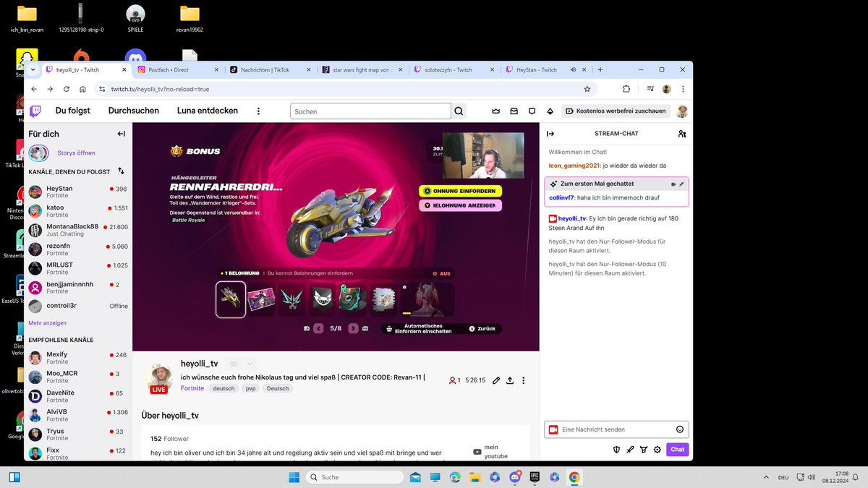
Task: Edit stream info with pencil icon
Action: 496,380
